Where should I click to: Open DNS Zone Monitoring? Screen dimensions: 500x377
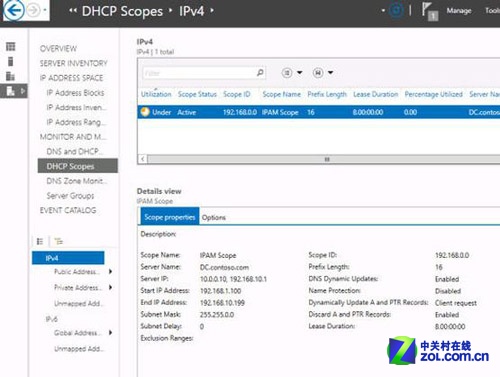[x=77, y=181]
